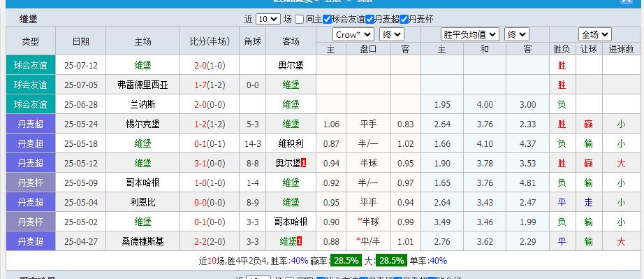Click the 类型 column header
Image resolution: width=644 pixels, height=279 pixels.
coord(31,41)
